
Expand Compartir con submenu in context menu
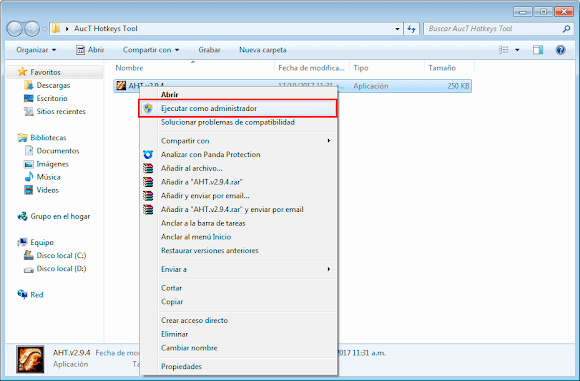click(239, 141)
